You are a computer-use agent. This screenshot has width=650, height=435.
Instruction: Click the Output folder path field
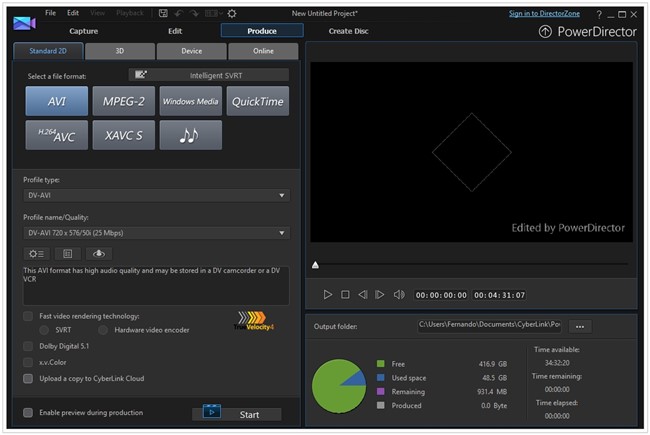click(x=489, y=325)
